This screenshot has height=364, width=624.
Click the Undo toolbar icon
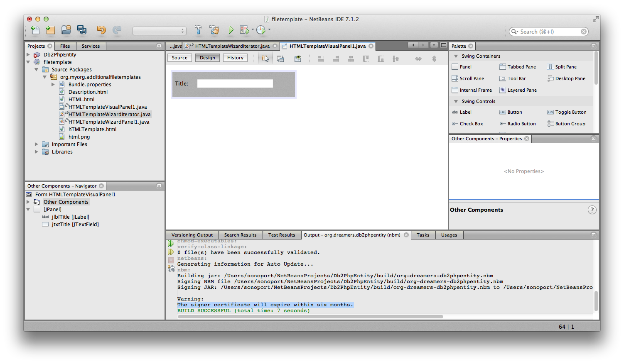(101, 30)
